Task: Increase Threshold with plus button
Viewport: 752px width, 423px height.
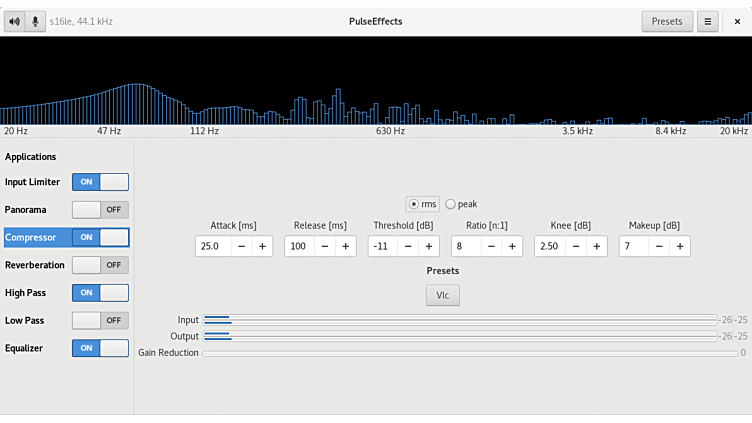Action: (429, 246)
